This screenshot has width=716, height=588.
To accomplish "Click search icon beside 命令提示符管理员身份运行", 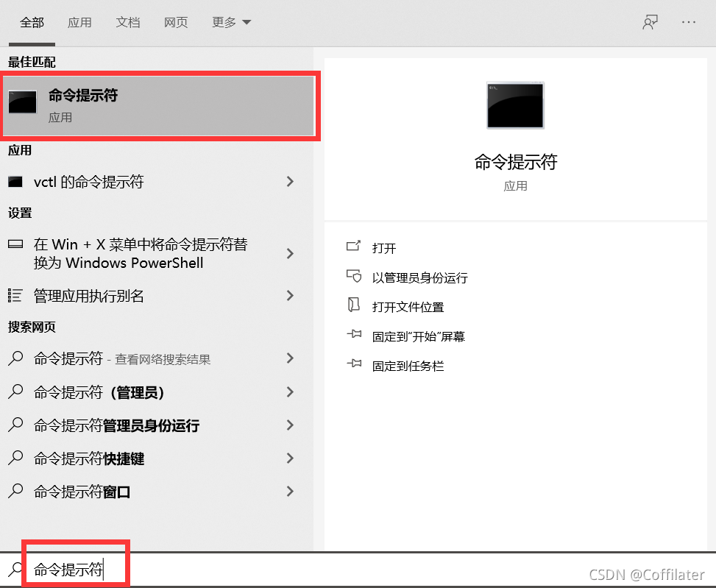I will (15, 425).
